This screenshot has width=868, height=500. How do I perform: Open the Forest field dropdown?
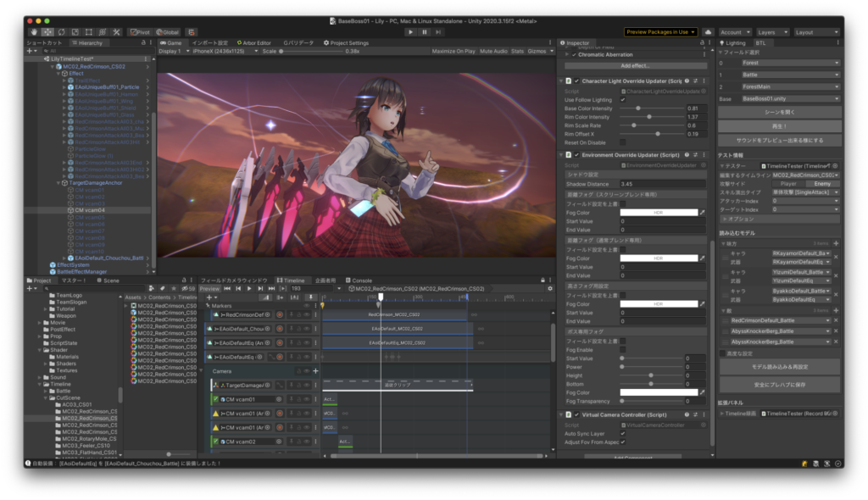(791, 63)
